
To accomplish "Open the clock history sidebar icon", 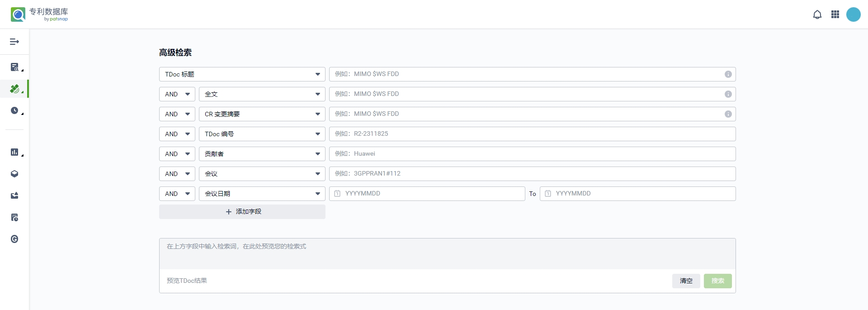I will pos(15,110).
